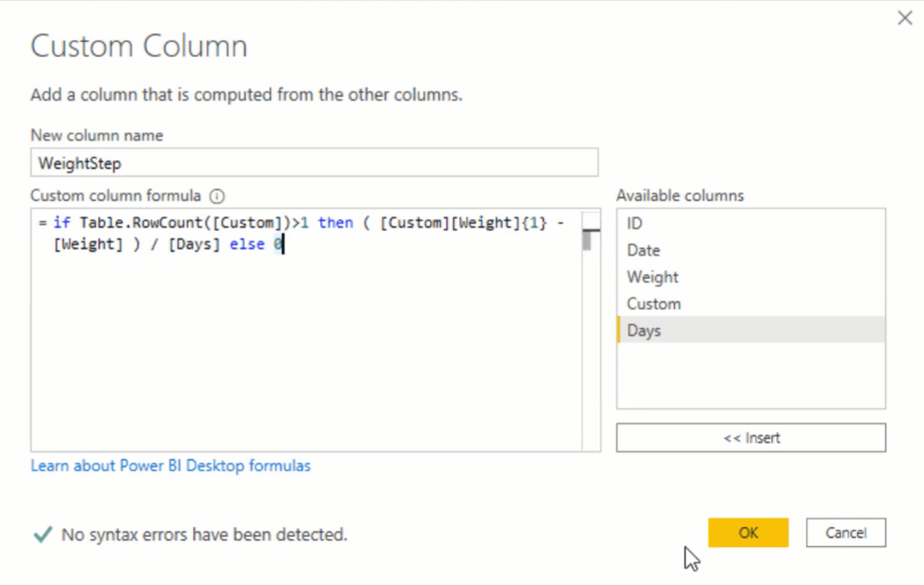
Task: Select Custom in Available columns
Action: pyautogui.click(x=751, y=304)
